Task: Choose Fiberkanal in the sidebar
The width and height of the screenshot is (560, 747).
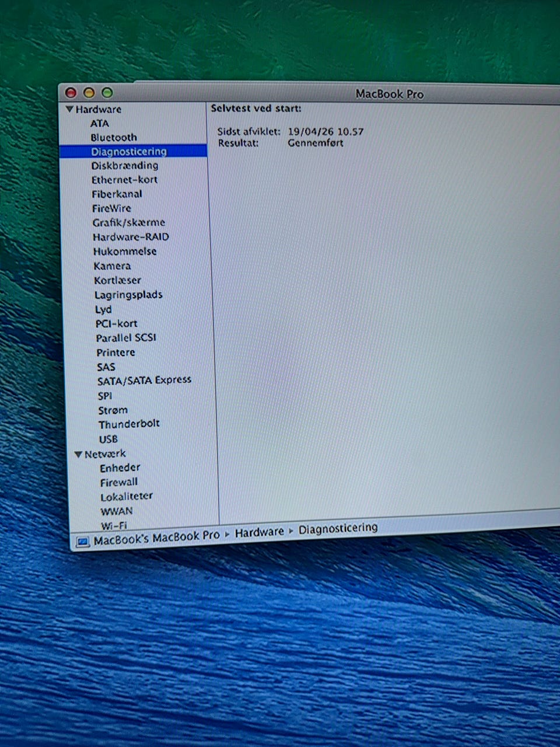Action: click(x=117, y=194)
